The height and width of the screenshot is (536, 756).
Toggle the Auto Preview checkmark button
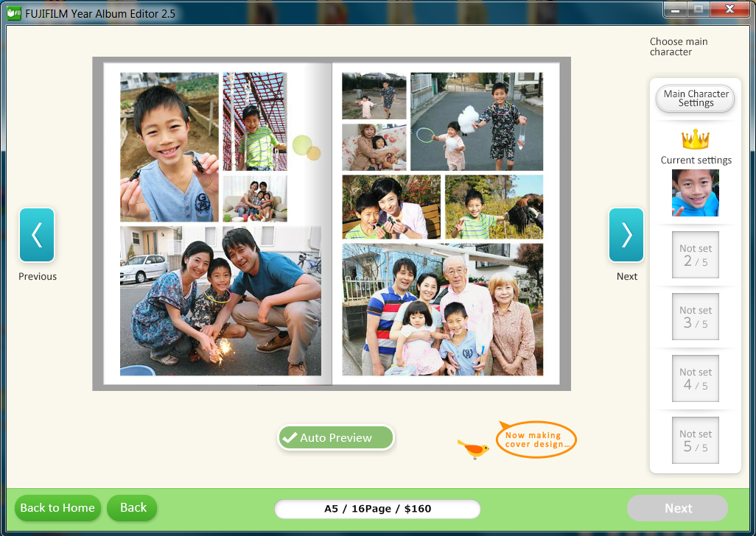tap(335, 437)
